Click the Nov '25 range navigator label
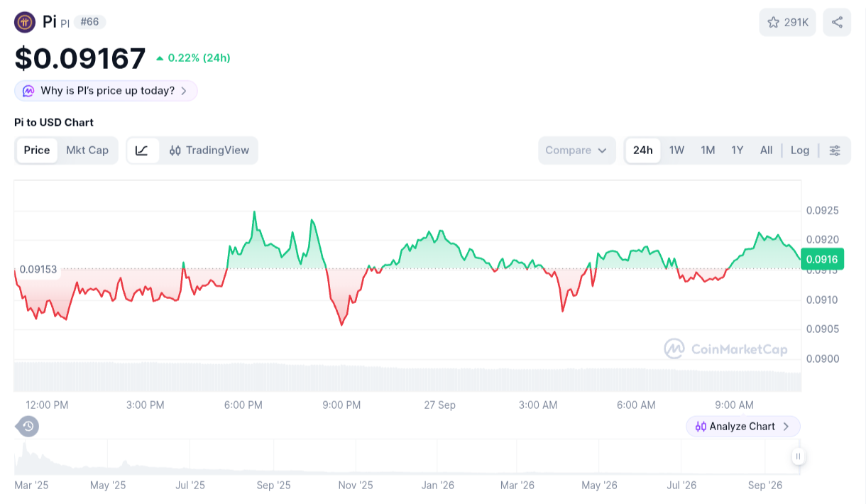Screen dimensions: 866x504 tap(356, 486)
